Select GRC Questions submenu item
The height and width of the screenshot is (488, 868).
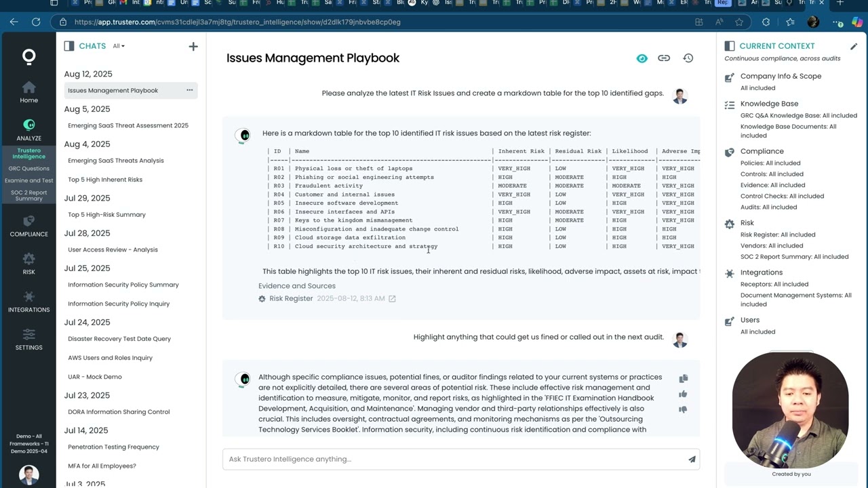tap(28, 168)
